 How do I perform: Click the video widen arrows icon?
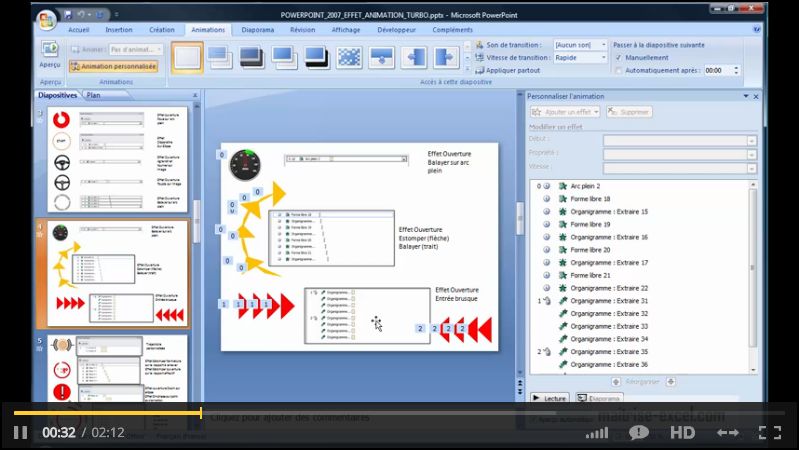[x=728, y=433]
